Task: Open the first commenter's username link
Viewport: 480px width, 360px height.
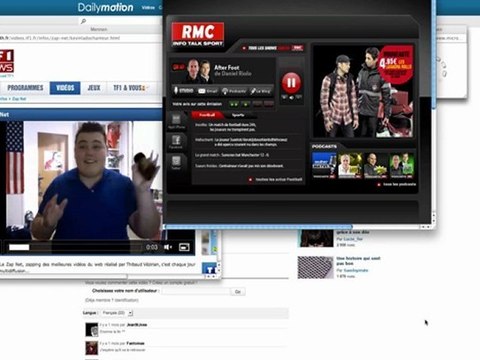Action: [137, 325]
